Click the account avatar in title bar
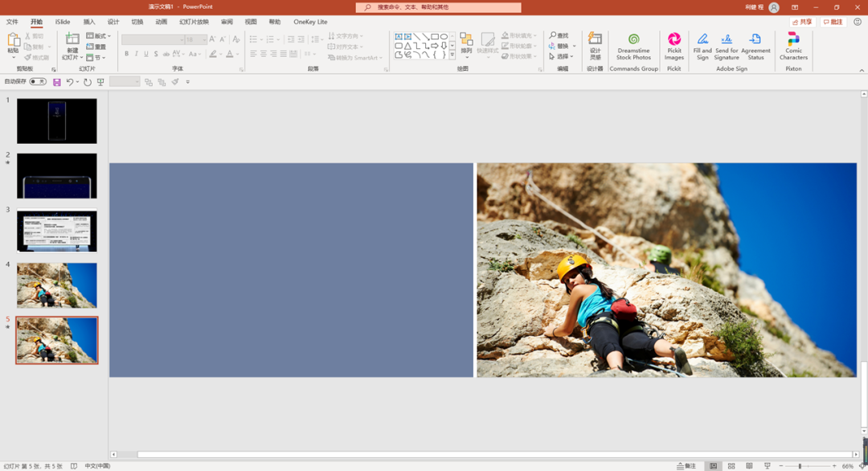Screen dimensions: 868x471 click(x=774, y=7)
